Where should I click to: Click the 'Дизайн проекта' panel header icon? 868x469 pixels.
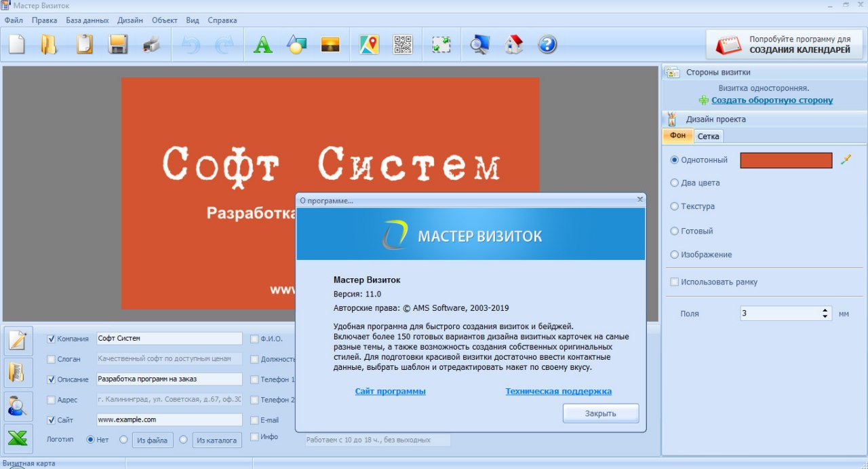tap(672, 119)
